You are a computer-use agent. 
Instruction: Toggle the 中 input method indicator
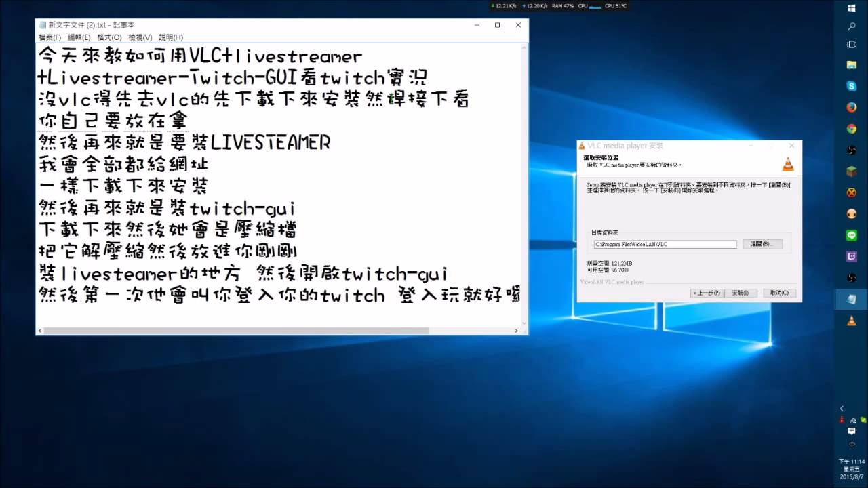coord(852,445)
